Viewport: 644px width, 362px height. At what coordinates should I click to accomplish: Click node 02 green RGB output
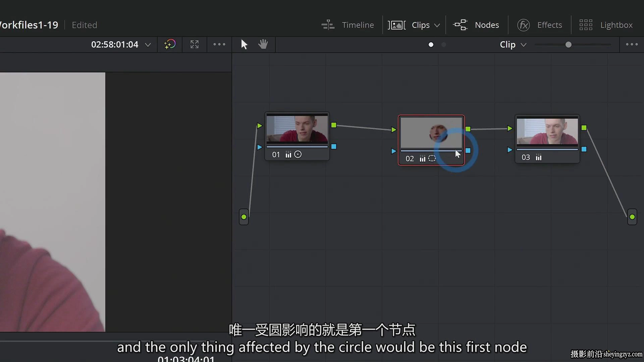(x=468, y=129)
